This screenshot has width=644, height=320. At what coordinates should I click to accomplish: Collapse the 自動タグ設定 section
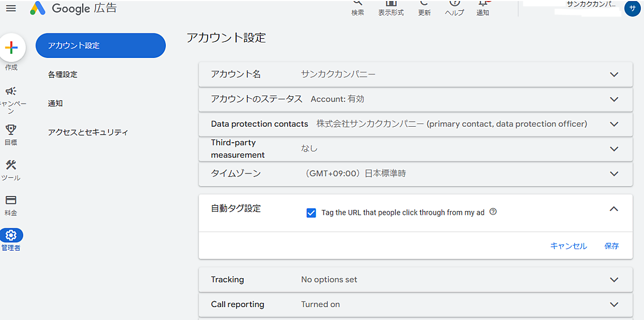(x=614, y=209)
